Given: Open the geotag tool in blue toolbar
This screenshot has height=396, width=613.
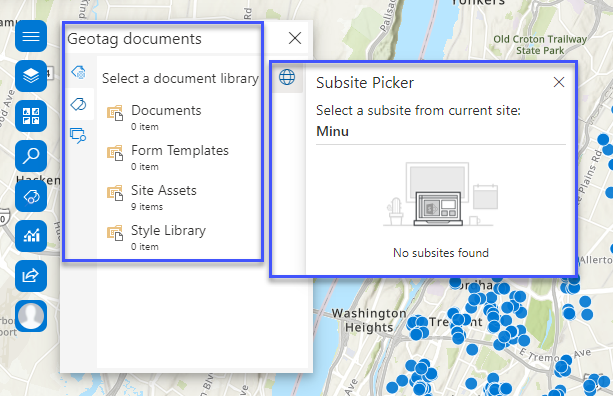Looking at the screenshot, I should [31, 196].
